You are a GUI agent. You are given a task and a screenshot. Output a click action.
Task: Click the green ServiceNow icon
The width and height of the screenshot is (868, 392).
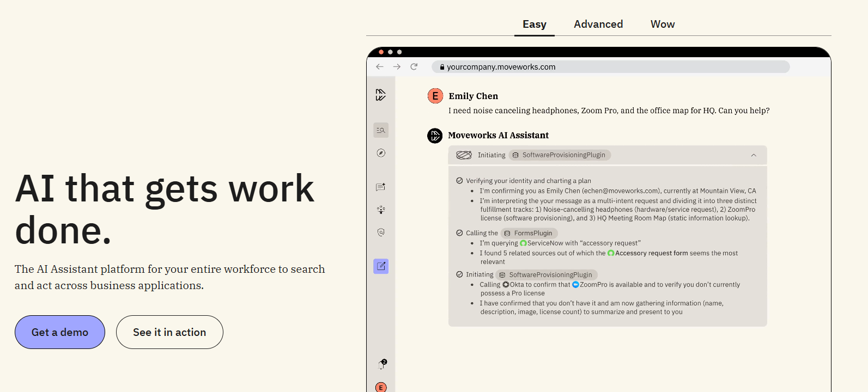(x=523, y=243)
